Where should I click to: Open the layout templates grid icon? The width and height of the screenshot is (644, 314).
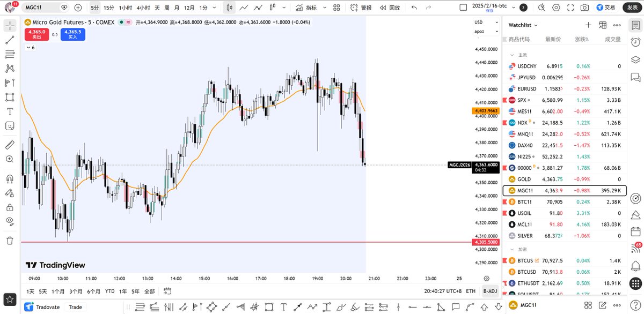[x=336, y=8]
